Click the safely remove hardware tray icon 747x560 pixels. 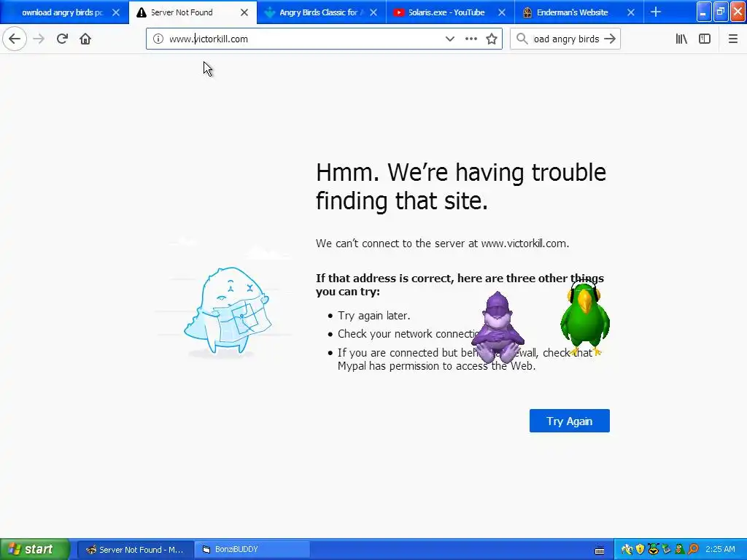tap(666, 550)
